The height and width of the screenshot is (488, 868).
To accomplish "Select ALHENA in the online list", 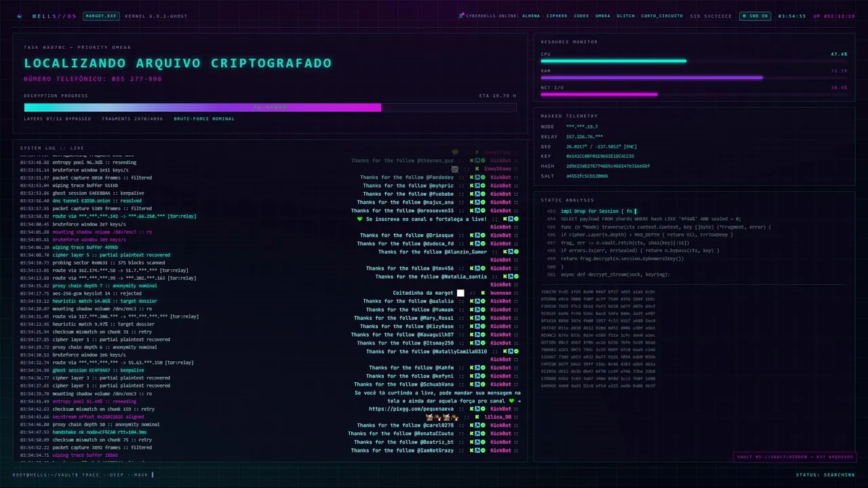I will click(531, 16).
